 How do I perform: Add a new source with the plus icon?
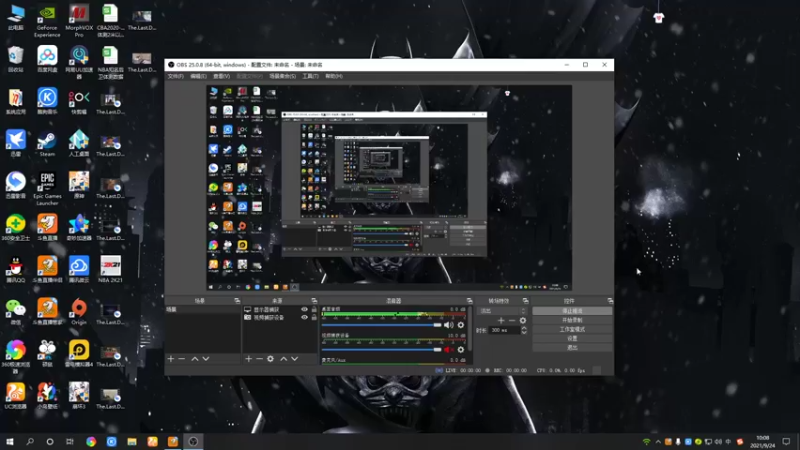pos(248,359)
